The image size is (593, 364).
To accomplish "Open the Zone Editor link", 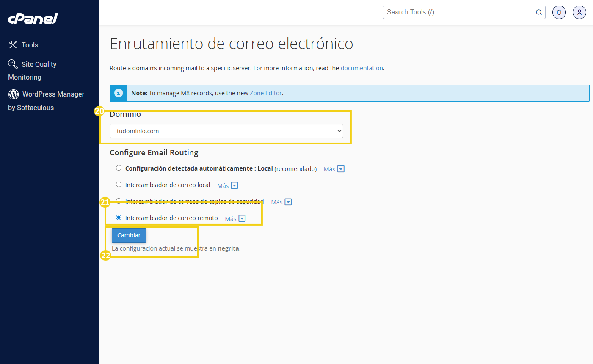I will tap(265, 93).
